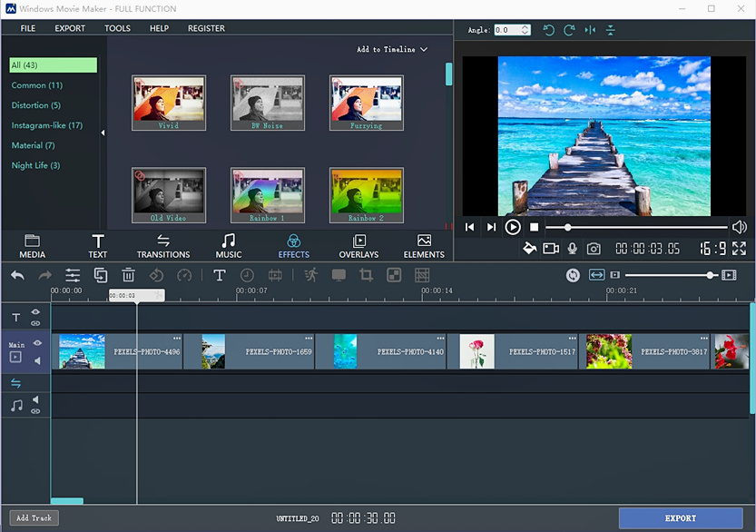Click the Add Track button
Image resolution: width=756 pixels, height=532 pixels.
(34, 518)
